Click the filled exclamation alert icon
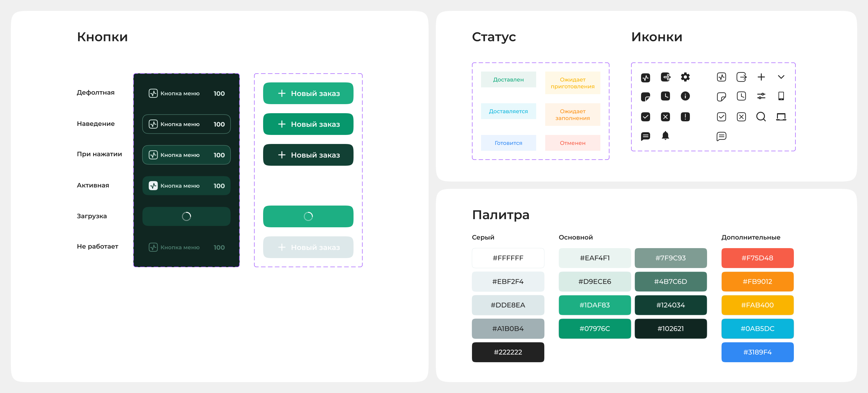The height and width of the screenshot is (393, 868). tap(685, 117)
